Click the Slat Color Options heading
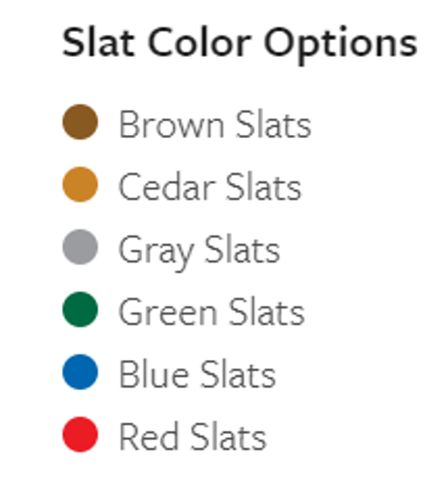Viewport: 448px width, 498px height. (240, 44)
